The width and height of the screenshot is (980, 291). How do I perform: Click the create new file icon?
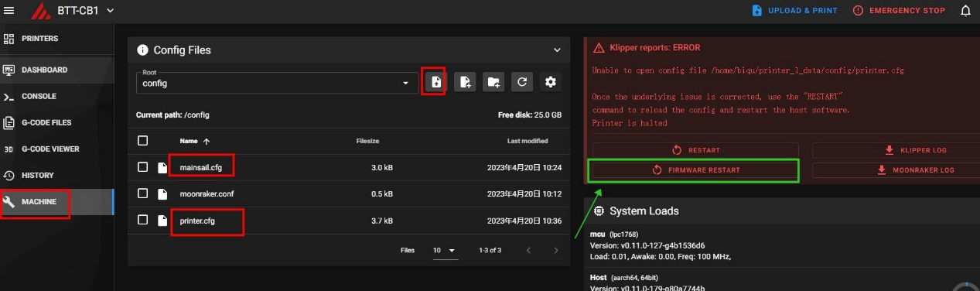click(x=465, y=81)
